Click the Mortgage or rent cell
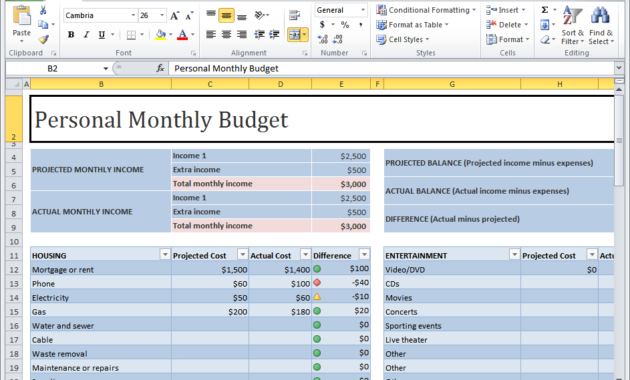The width and height of the screenshot is (630, 380). 101,270
